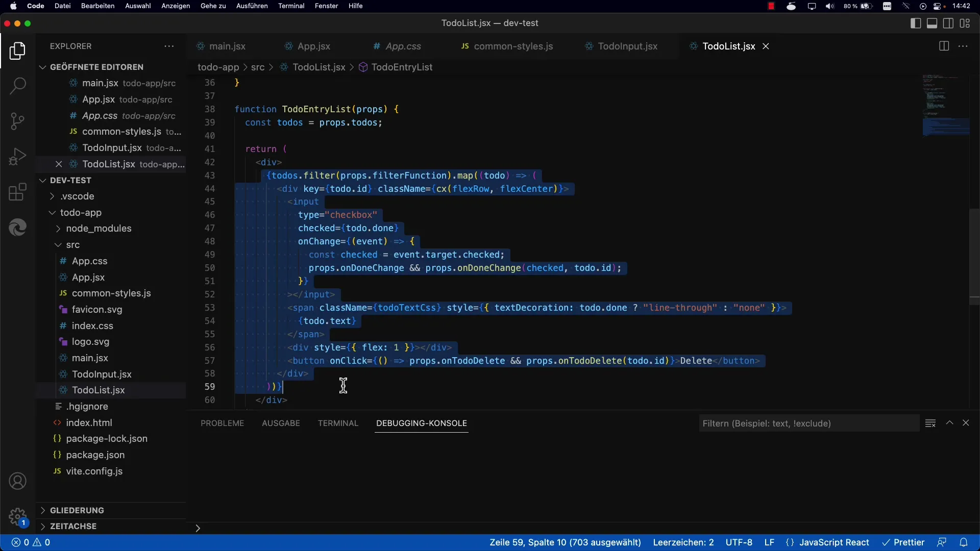Open Run and Debug view

[x=17, y=157]
